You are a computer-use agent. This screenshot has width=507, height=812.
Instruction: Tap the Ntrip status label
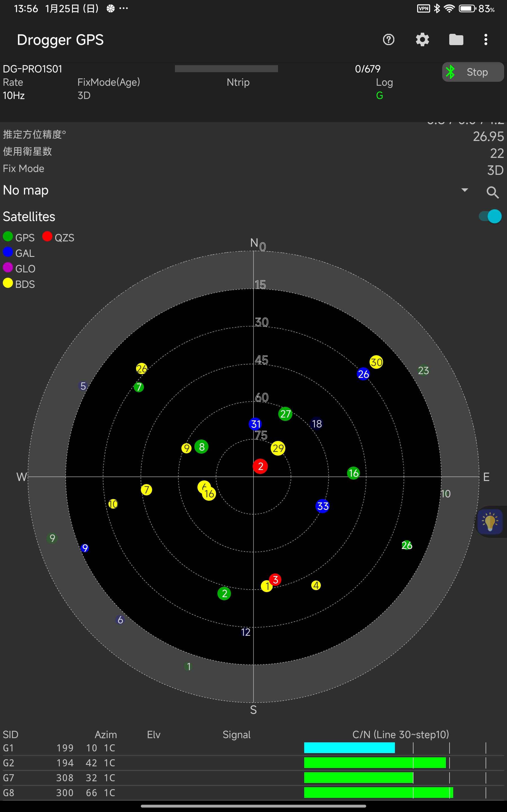click(x=238, y=82)
